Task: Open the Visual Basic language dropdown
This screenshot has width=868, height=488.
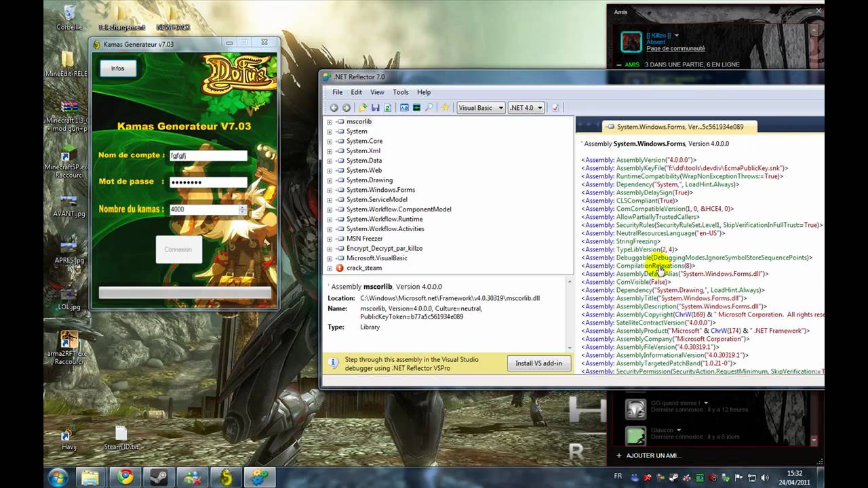Action: [x=481, y=108]
